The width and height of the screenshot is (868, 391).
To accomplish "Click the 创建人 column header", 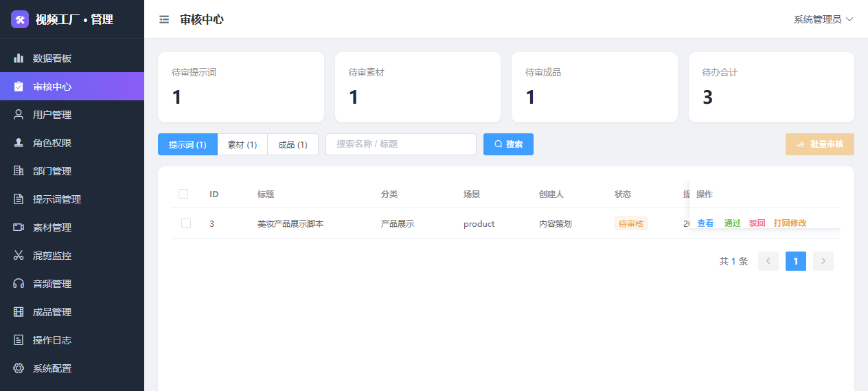I will (x=551, y=194).
